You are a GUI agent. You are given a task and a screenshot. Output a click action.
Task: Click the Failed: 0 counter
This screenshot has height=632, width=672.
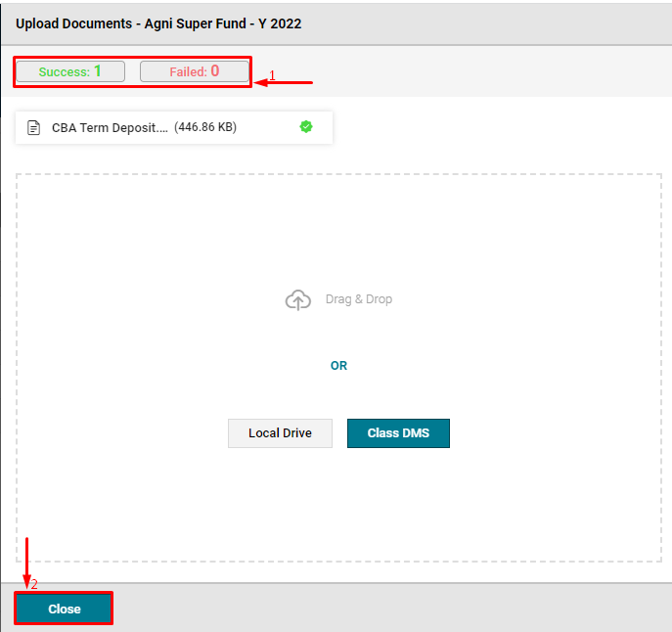pos(194,71)
